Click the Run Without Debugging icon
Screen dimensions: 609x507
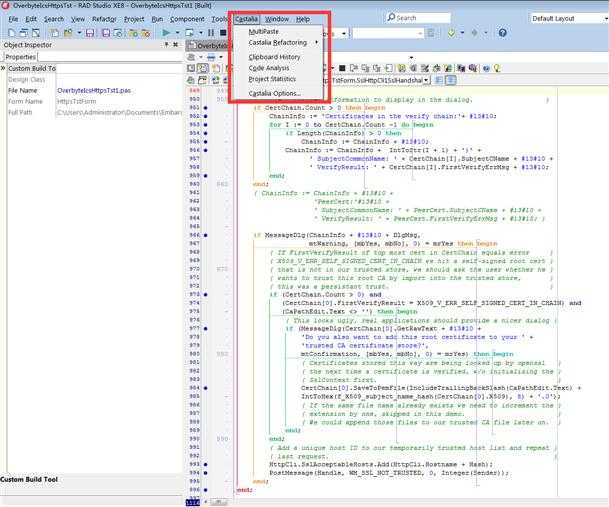190,33
